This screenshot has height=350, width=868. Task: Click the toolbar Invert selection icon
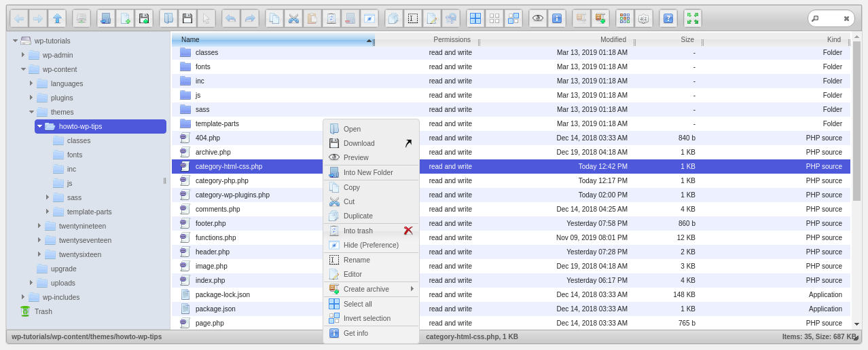click(x=513, y=18)
